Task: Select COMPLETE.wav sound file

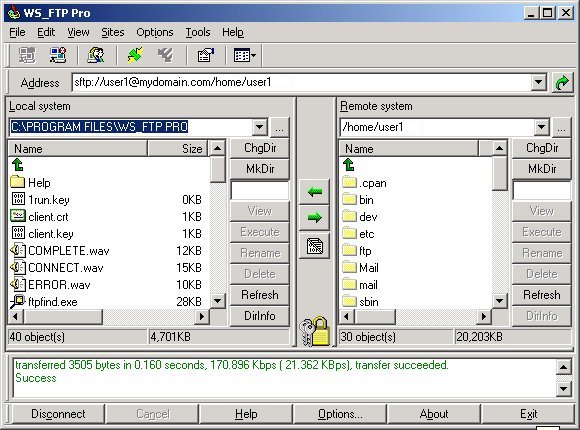Action: click(x=60, y=251)
